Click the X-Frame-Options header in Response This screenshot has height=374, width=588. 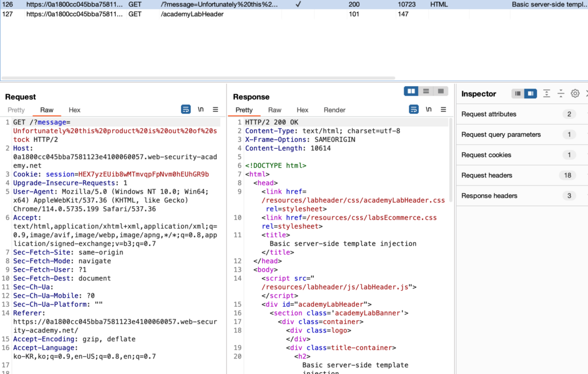point(300,140)
